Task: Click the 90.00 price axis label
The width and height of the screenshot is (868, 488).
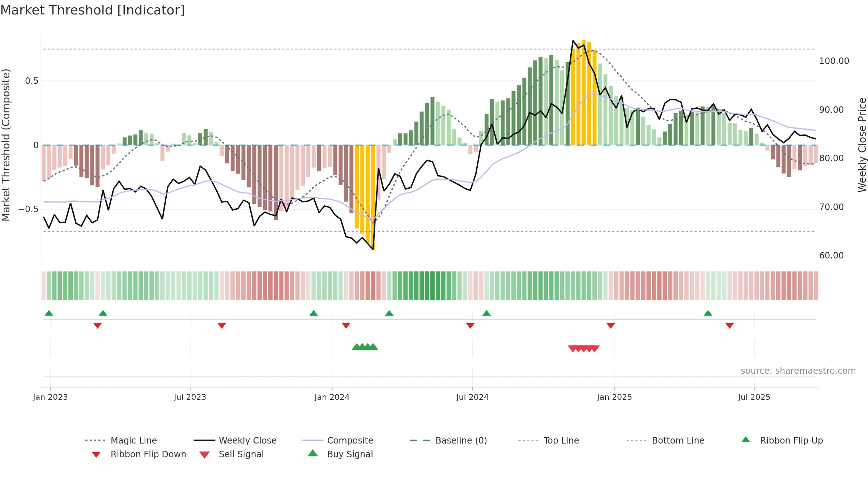Action: 831,110
